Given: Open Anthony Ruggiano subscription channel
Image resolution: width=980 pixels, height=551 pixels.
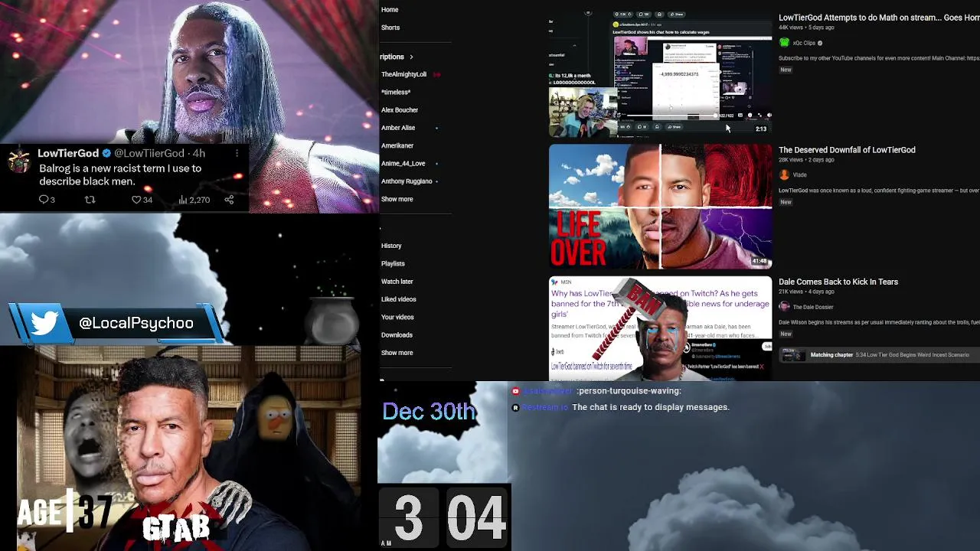Looking at the screenshot, I should [x=407, y=181].
